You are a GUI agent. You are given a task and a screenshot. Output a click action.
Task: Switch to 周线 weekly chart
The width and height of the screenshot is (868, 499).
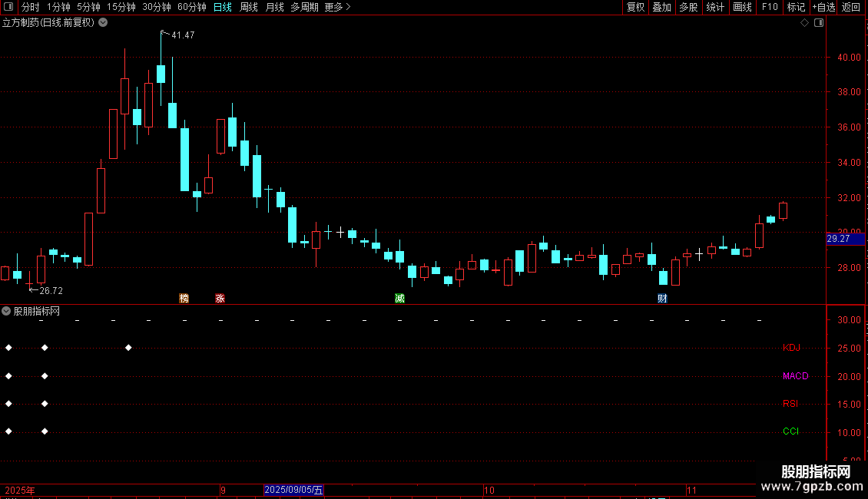tap(249, 7)
